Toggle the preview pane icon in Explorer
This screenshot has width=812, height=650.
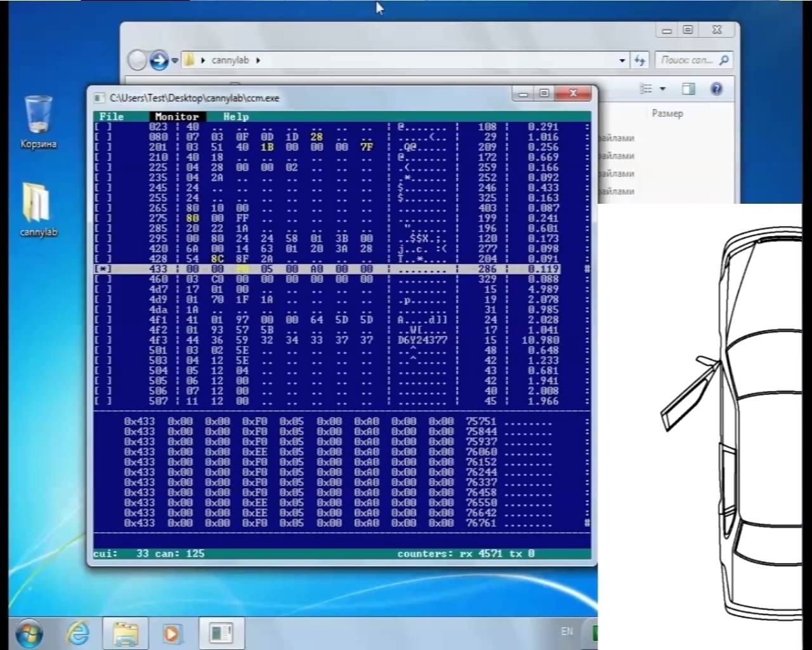click(688, 89)
